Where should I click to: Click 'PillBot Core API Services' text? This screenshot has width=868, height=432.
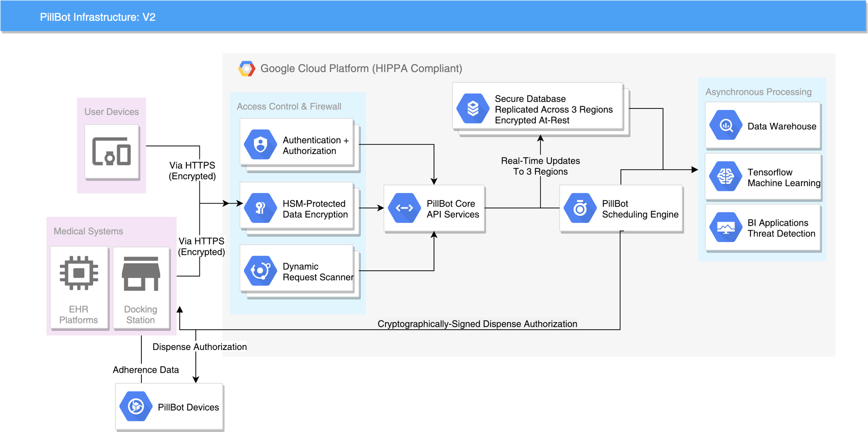pyautogui.click(x=452, y=209)
